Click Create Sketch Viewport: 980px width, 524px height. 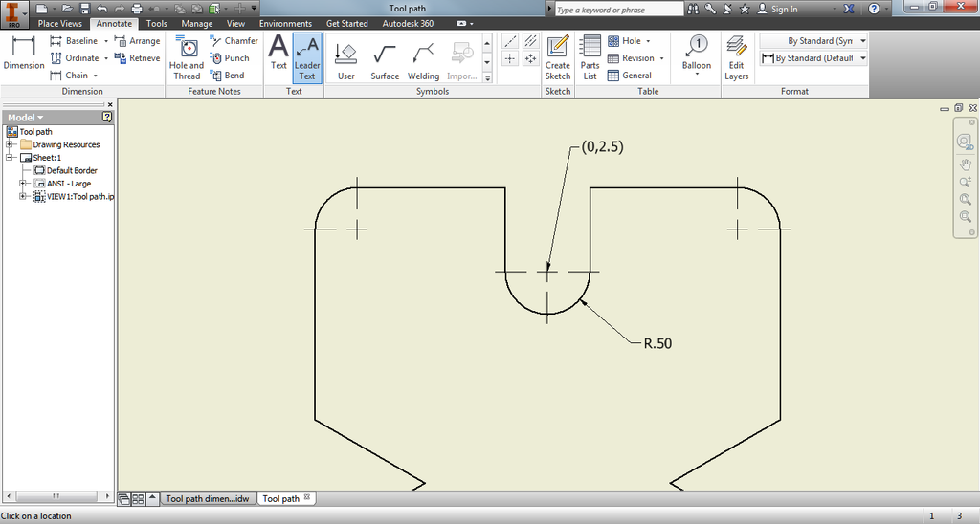tap(558, 58)
